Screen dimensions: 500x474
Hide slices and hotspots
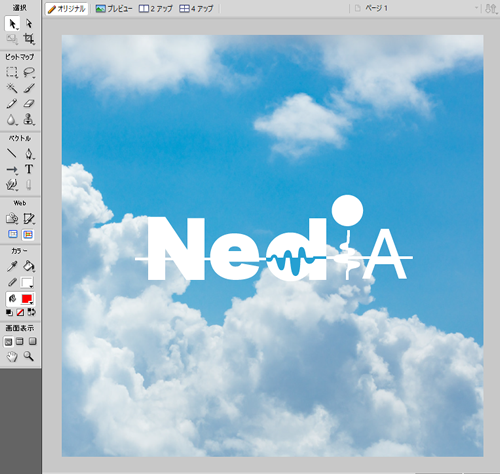[13, 234]
